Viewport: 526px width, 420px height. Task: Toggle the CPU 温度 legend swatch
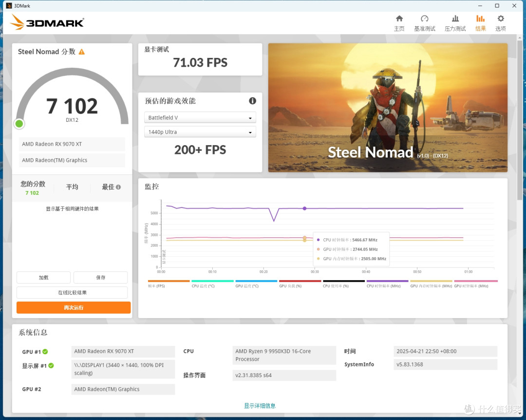click(212, 284)
